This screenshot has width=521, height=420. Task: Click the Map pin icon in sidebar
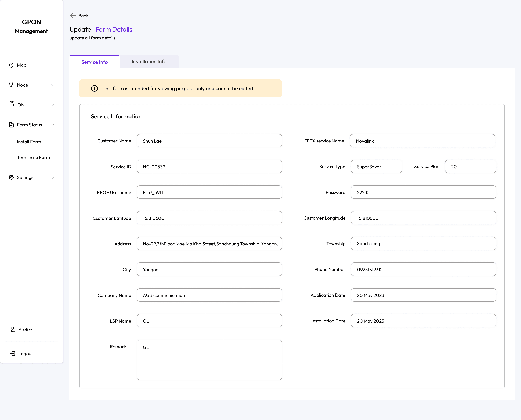[11, 65]
